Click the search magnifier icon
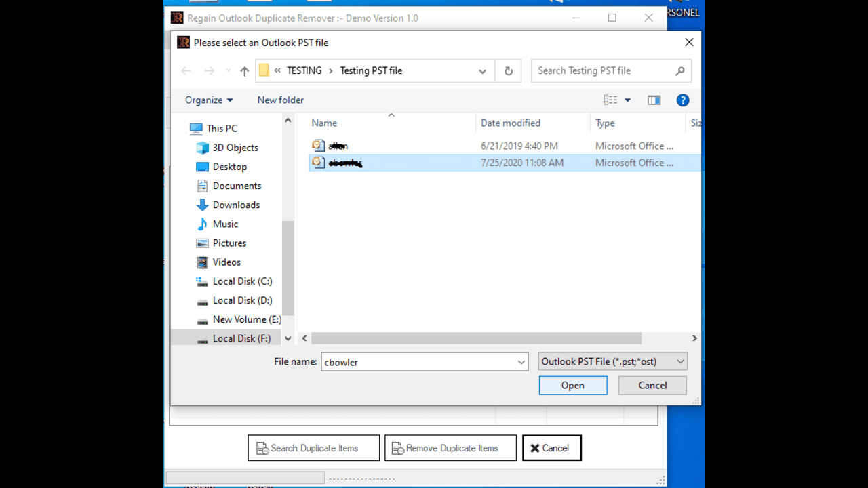The height and width of the screenshot is (488, 868). [680, 70]
